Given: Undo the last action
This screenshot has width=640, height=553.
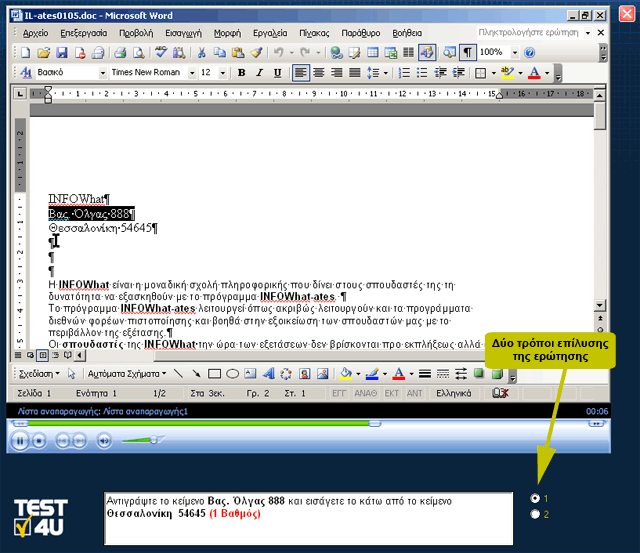Looking at the screenshot, I should [279, 53].
